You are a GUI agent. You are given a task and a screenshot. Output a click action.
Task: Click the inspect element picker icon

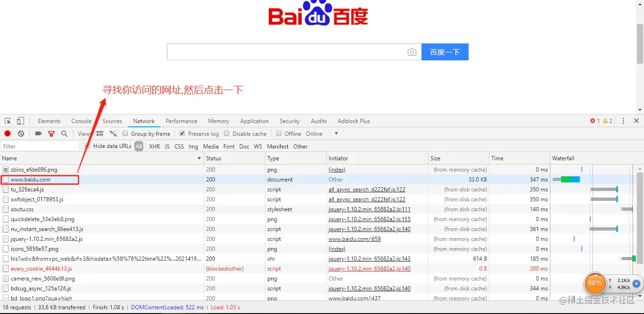point(8,121)
